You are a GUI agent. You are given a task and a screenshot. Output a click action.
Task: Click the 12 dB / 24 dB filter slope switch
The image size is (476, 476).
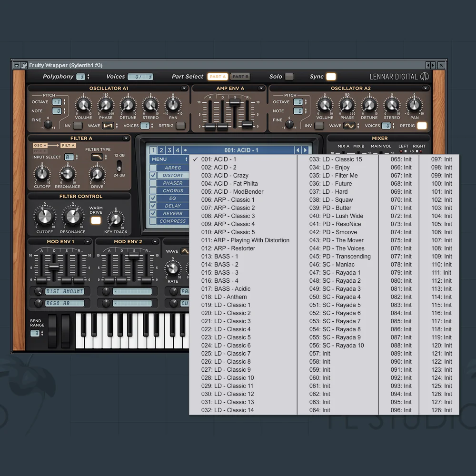point(119,166)
